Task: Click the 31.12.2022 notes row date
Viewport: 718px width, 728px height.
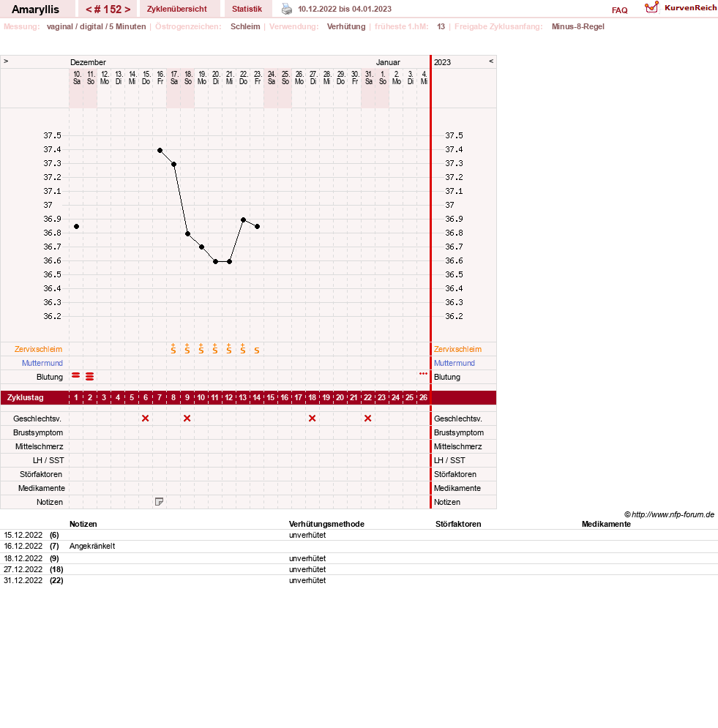Action: click(x=23, y=580)
